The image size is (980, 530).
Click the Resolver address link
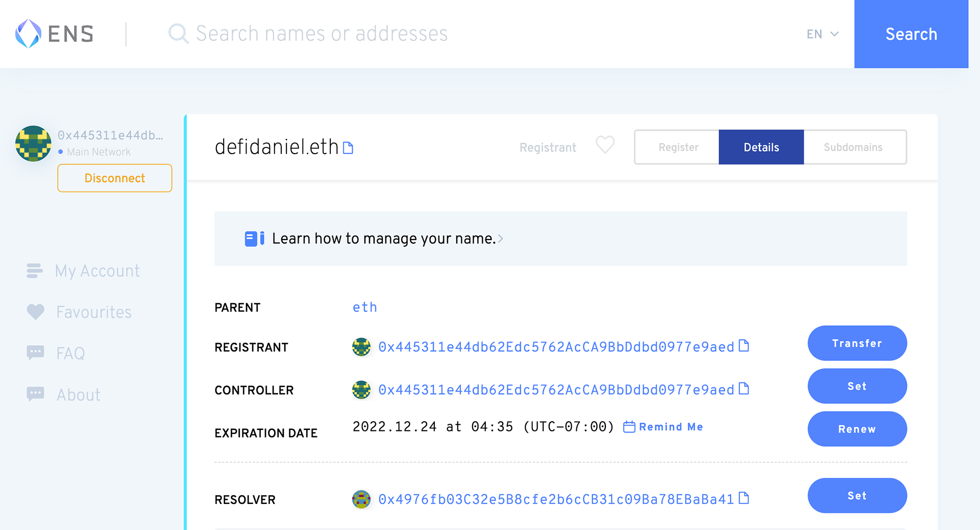[556, 499]
